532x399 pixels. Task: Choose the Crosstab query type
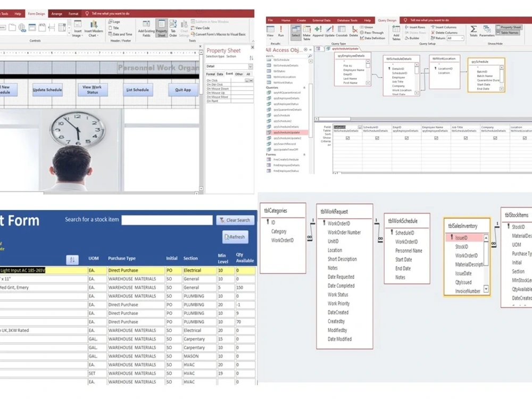pos(342,31)
